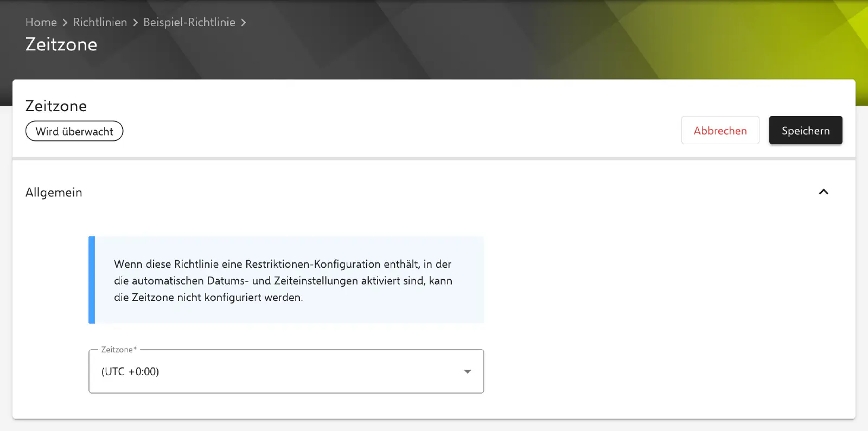
Task: Click the '(UTC +0:00)' value text
Action: 130,371
